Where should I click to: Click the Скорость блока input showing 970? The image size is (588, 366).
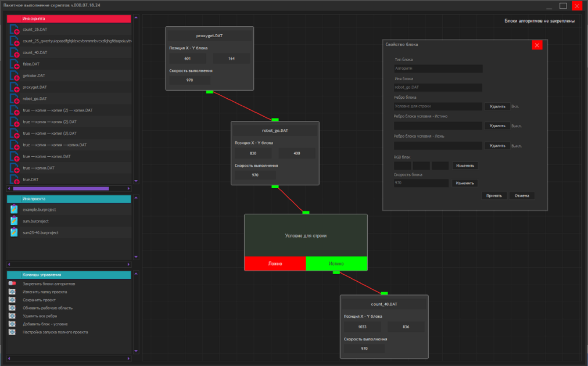click(421, 183)
